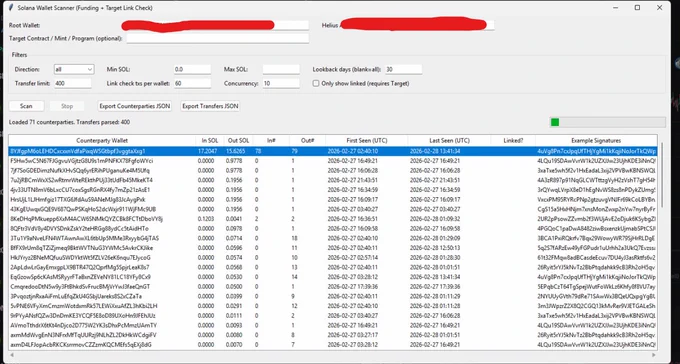The image size is (680, 364).
Task: Select wallet row starting '43KgEUwqx'
Action: [x=333, y=209]
